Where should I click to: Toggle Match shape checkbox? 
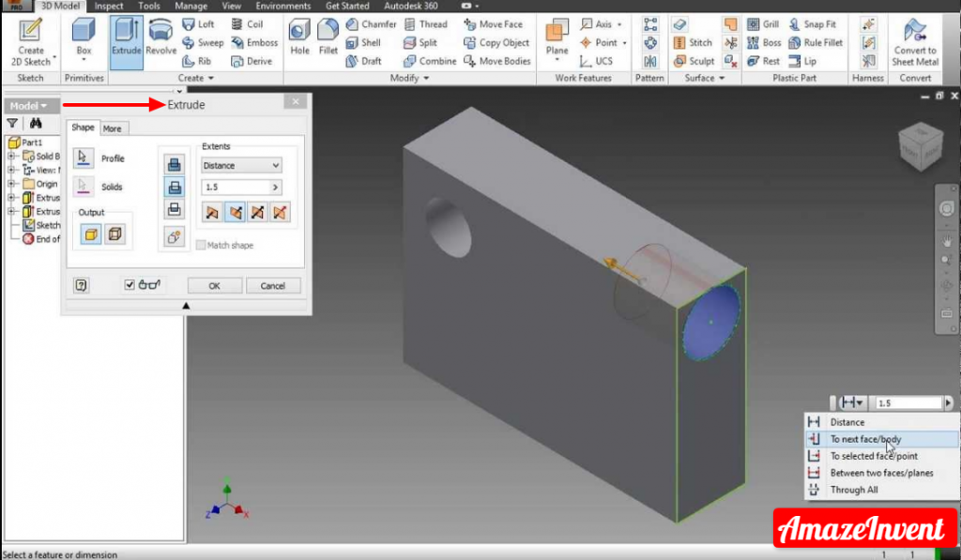pos(201,245)
